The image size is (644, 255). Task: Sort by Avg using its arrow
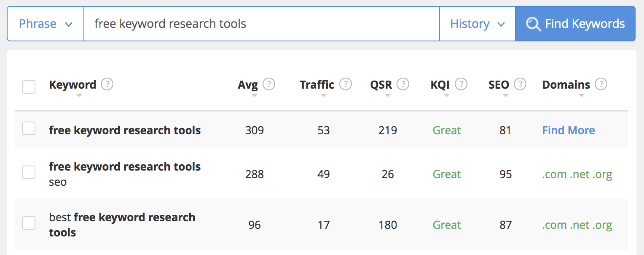pos(254,95)
